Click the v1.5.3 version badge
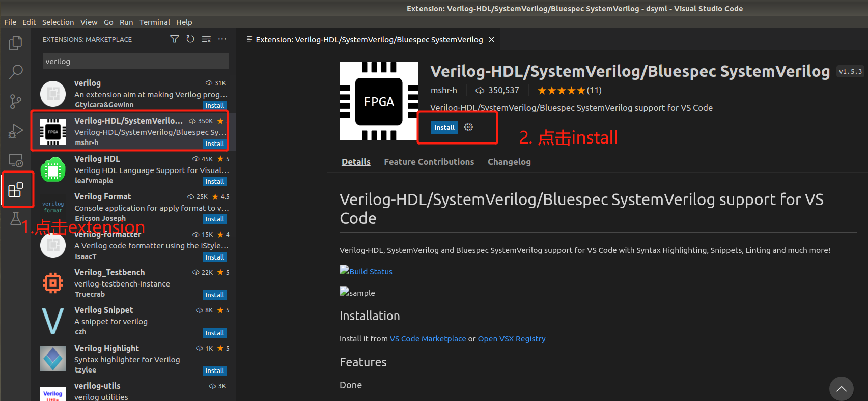Screen dimensions: 868x401 850,72
